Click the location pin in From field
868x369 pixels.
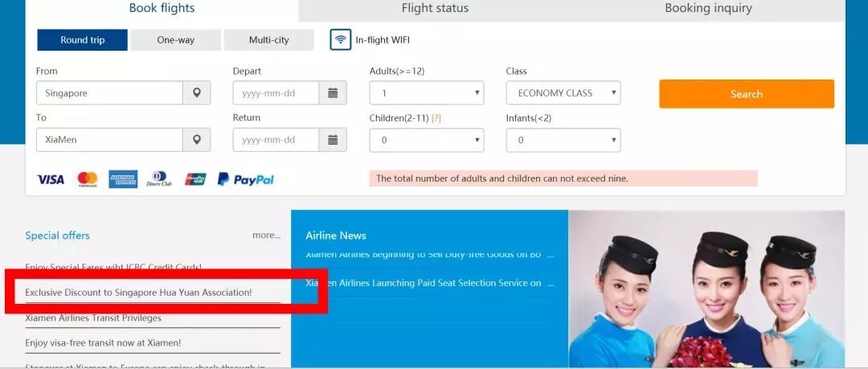point(197,93)
